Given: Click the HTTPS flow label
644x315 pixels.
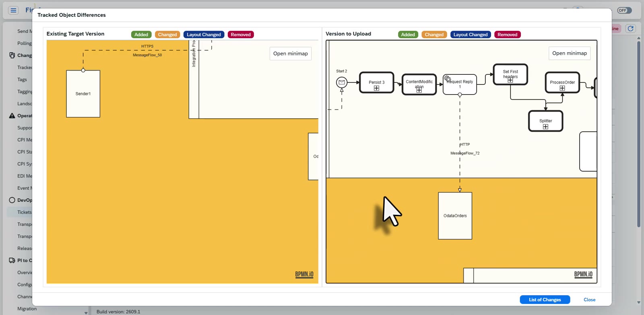Looking at the screenshot, I should point(147,46).
